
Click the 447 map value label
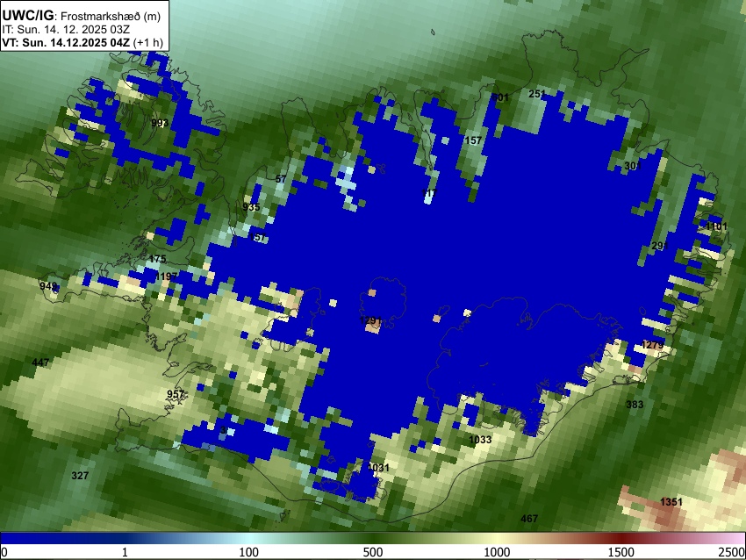(x=40, y=363)
